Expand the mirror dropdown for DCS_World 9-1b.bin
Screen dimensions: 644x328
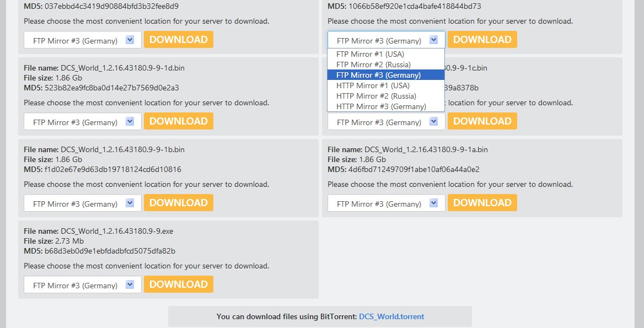[83, 203]
